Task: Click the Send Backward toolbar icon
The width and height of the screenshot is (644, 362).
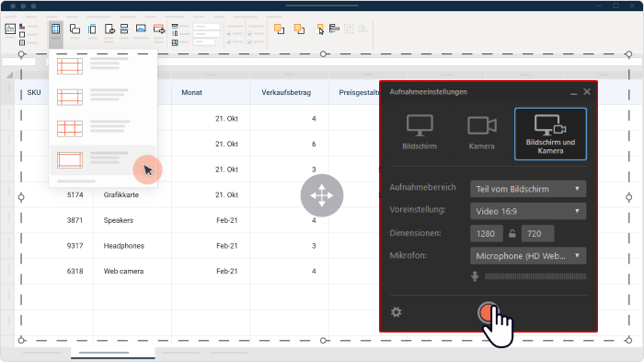Action: tap(299, 29)
